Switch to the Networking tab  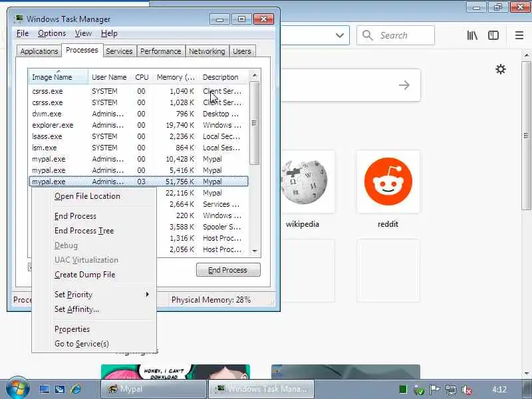(x=207, y=51)
